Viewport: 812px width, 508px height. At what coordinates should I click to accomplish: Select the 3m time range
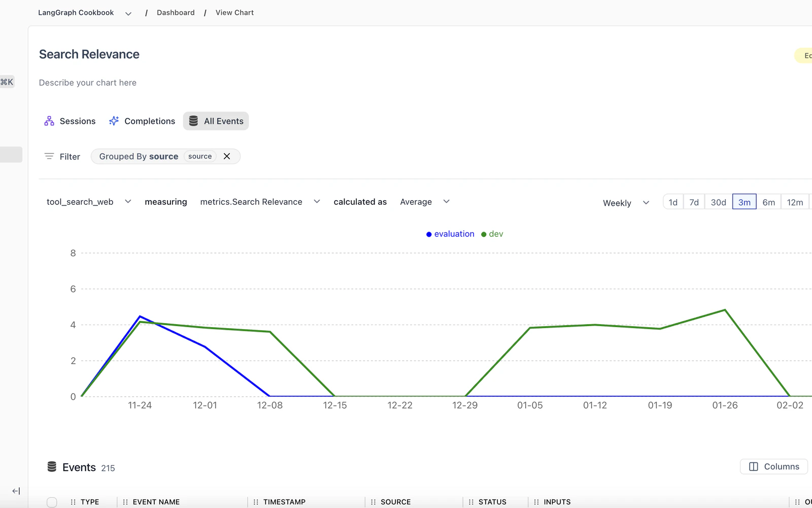[745, 202]
